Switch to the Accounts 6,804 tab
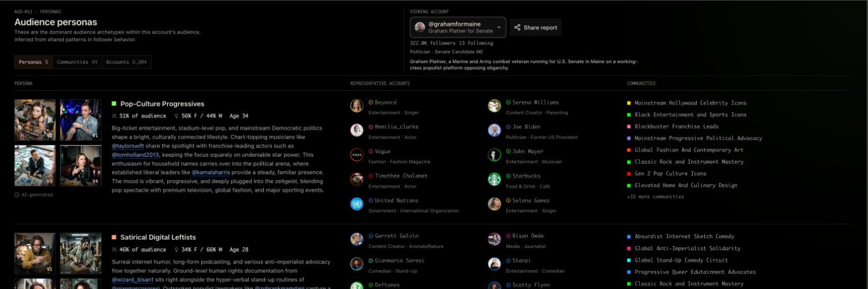Screen dimensions: 868x289 126,62
